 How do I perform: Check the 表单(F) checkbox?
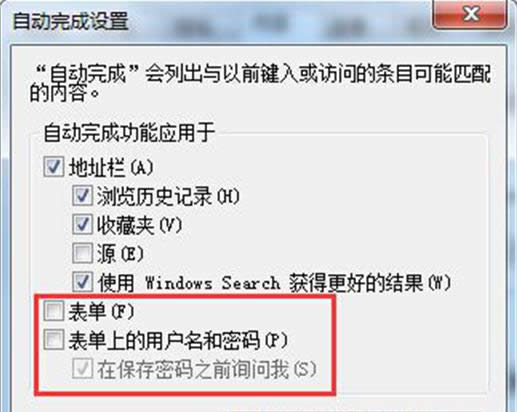pyautogui.click(x=53, y=311)
